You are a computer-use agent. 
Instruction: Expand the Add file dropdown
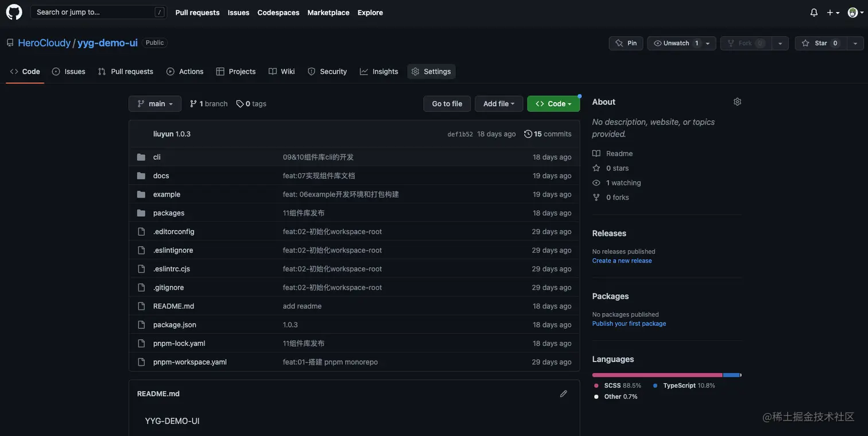click(499, 104)
